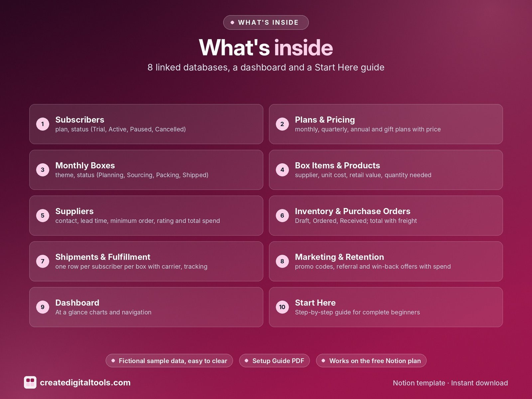Select the Marketing & Retention heading
The height and width of the screenshot is (399, 532).
click(x=339, y=257)
